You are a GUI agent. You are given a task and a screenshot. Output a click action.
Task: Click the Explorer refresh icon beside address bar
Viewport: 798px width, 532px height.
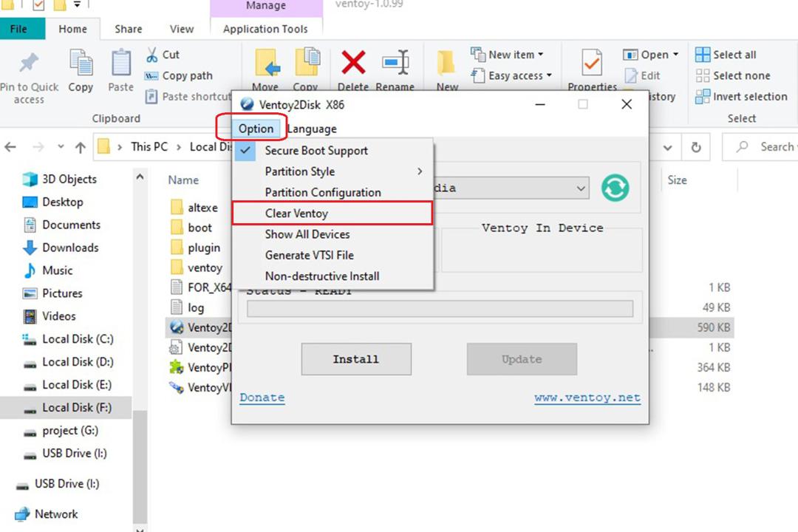click(696, 148)
